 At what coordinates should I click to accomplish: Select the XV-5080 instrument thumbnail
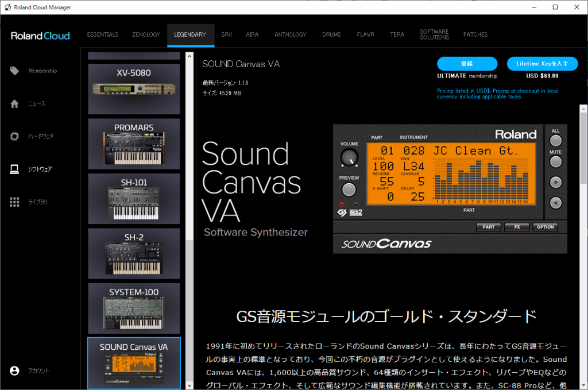(x=134, y=88)
